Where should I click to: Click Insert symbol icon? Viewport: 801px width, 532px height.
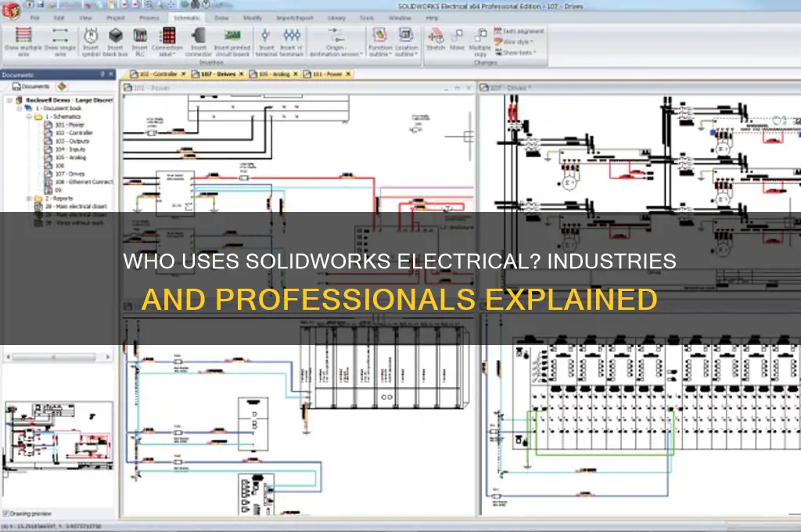(91, 41)
